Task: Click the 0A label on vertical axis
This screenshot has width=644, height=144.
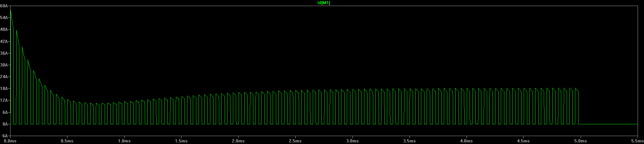Action: coord(5,124)
